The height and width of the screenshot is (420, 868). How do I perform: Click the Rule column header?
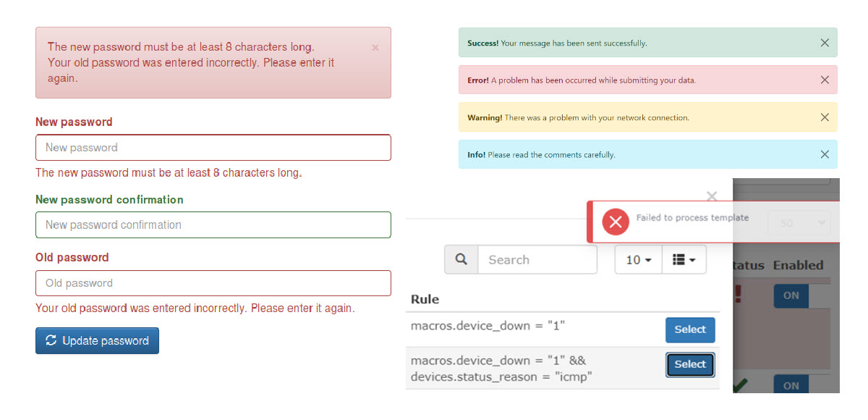click(425, 299)
